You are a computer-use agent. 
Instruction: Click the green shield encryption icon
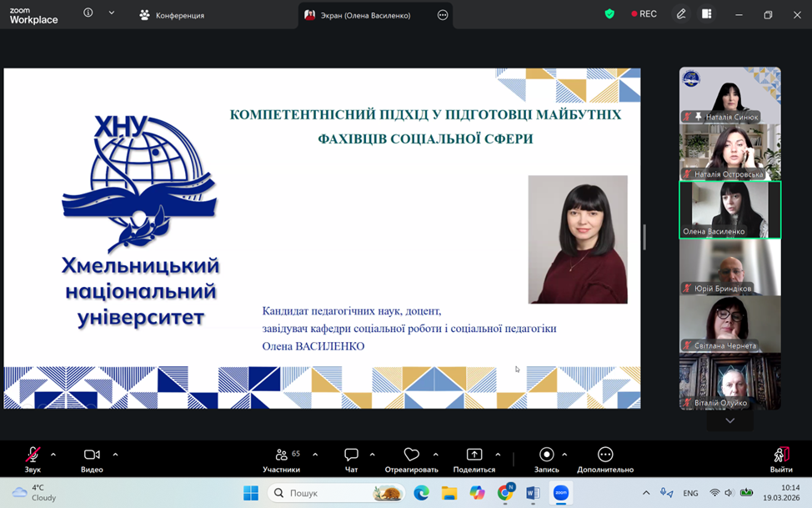tap(609, 14)
